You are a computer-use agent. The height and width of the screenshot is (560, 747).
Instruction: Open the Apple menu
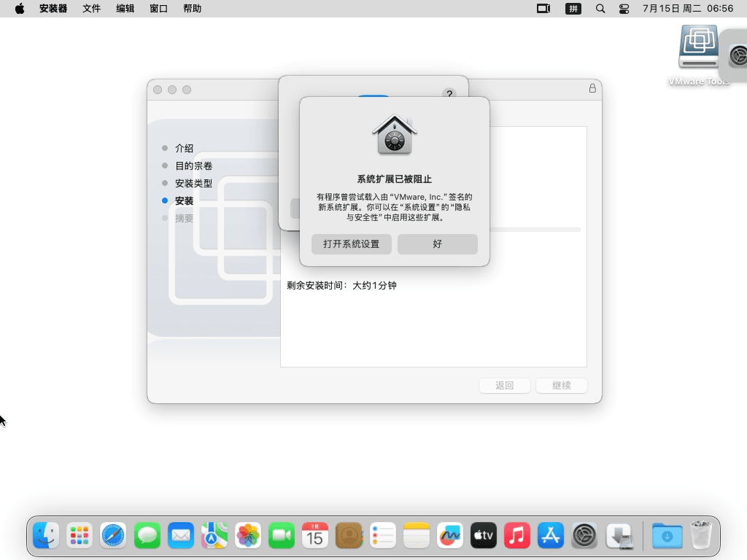[x=20, y=9]
